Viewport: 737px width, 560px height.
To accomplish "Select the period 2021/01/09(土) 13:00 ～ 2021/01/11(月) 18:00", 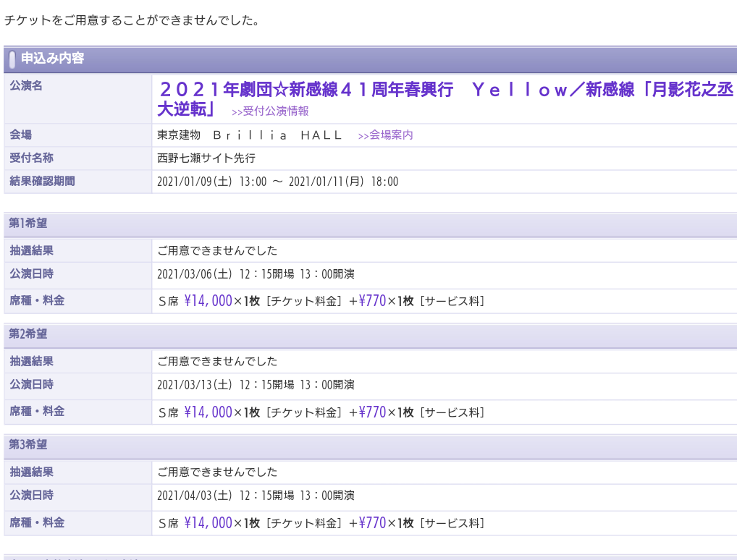I will point(278,182).
